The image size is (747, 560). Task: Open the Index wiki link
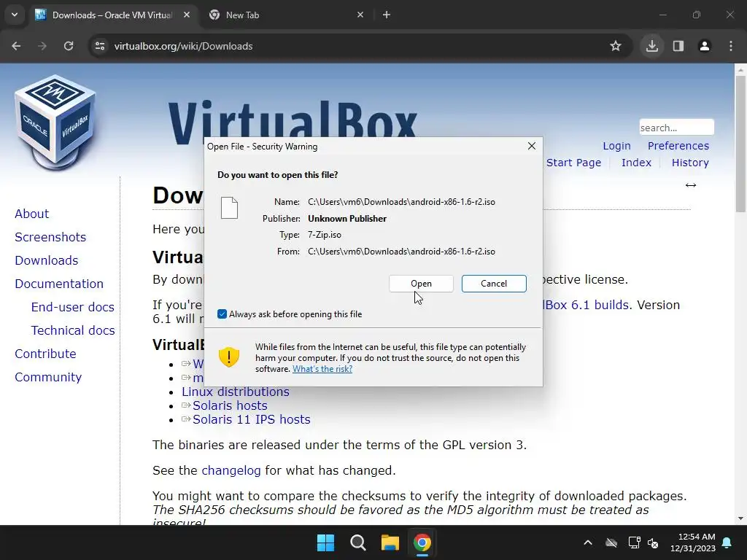[x=636, y=163]
